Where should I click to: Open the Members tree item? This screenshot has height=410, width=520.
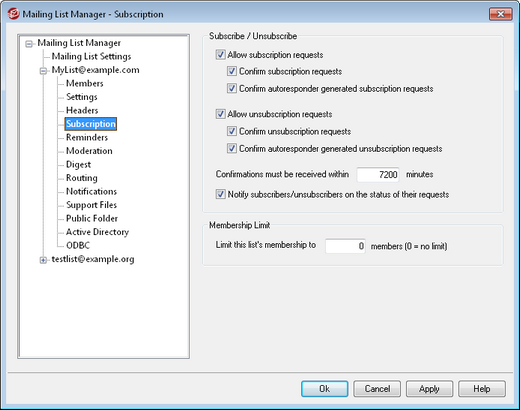tap(85, 83)
